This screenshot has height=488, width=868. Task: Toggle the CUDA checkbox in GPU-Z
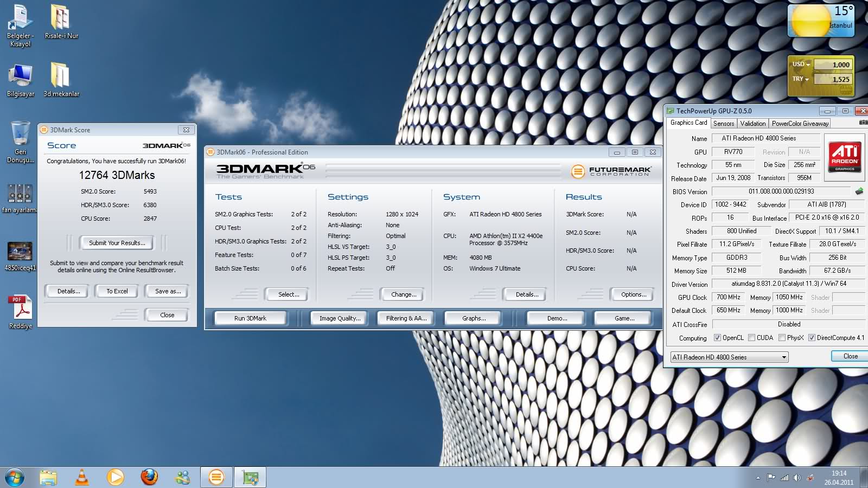click(x=751, y=338)
